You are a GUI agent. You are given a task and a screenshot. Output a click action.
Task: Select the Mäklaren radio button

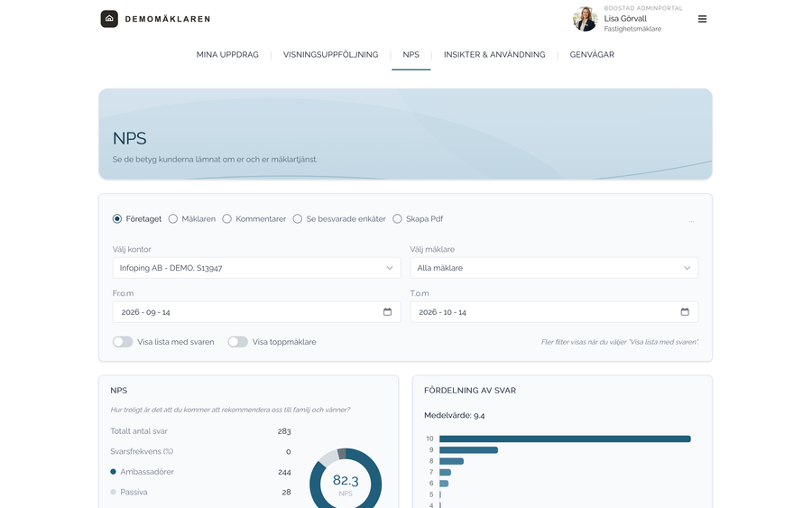(173, 219)
